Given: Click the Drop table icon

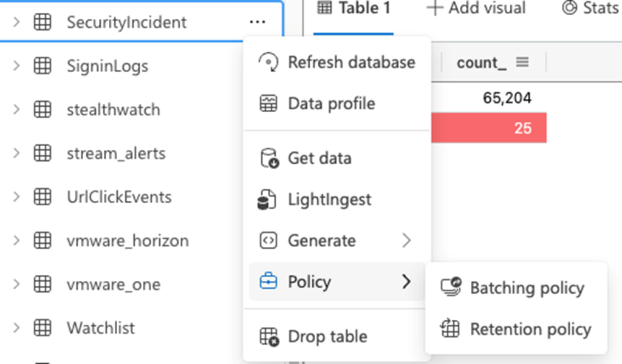Looking at the screenshot, I should pyautogui.click(x=268, y=337).
